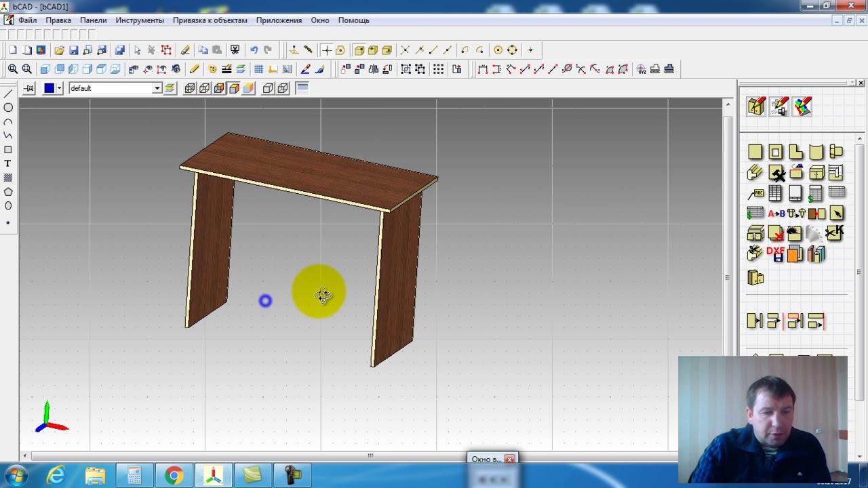Image resolution: width=868 pixels, height=488 pixels.
Task: Open the Инструменты menu
Action: click(x=140, y=20)
